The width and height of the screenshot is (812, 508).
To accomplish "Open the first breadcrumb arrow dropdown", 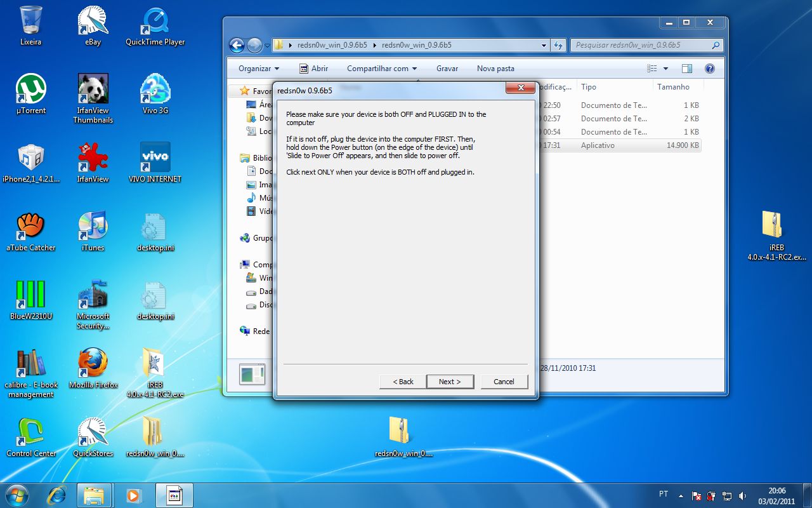I will click(291, 45).
